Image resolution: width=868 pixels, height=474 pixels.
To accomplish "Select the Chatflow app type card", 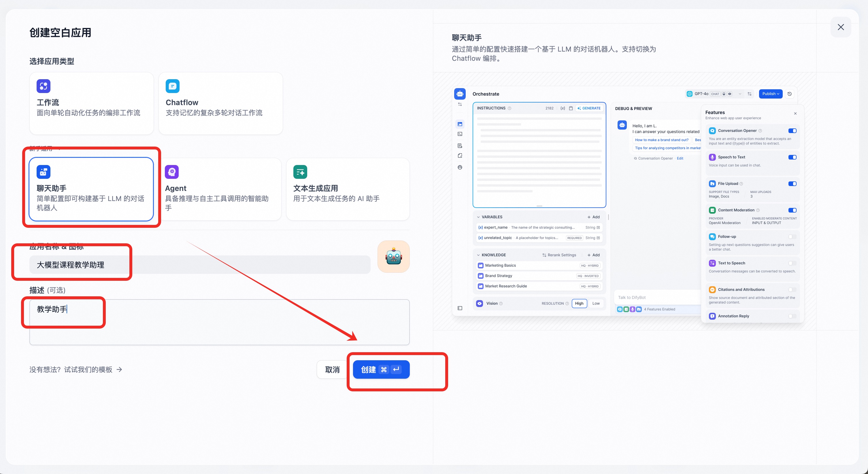I will point(220,103).
